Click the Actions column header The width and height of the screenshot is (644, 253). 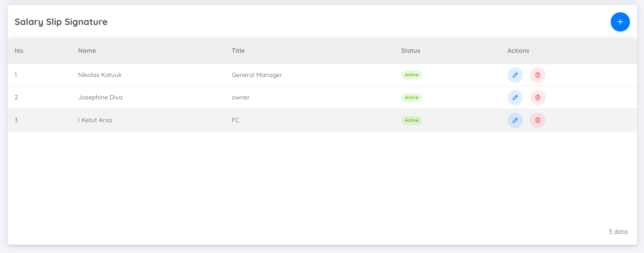(518, 51)
